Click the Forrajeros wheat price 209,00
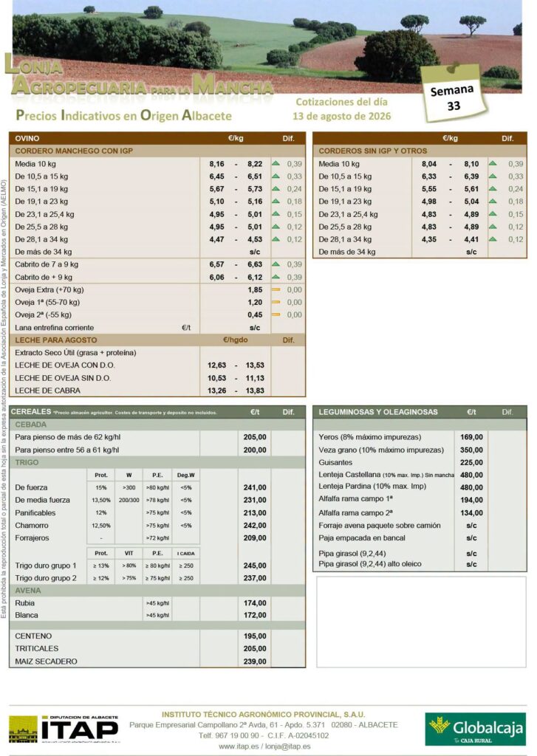Viewport: 537px width, 756px height. [255, 538]
